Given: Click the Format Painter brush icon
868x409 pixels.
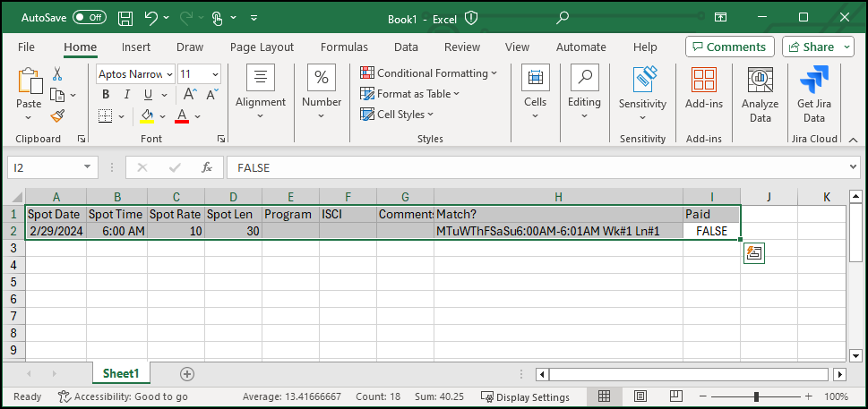Looking at the screenshot, I should (57, 115).
